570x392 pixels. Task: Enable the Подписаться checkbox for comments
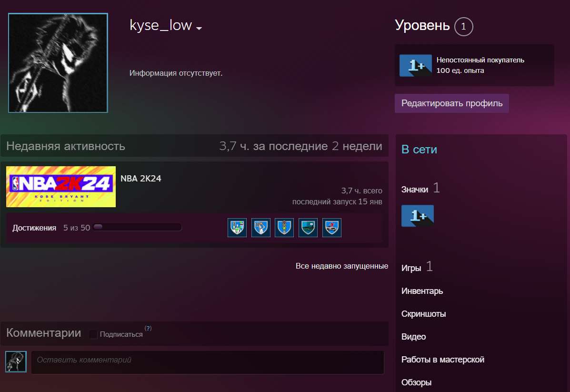click(93, 334)
